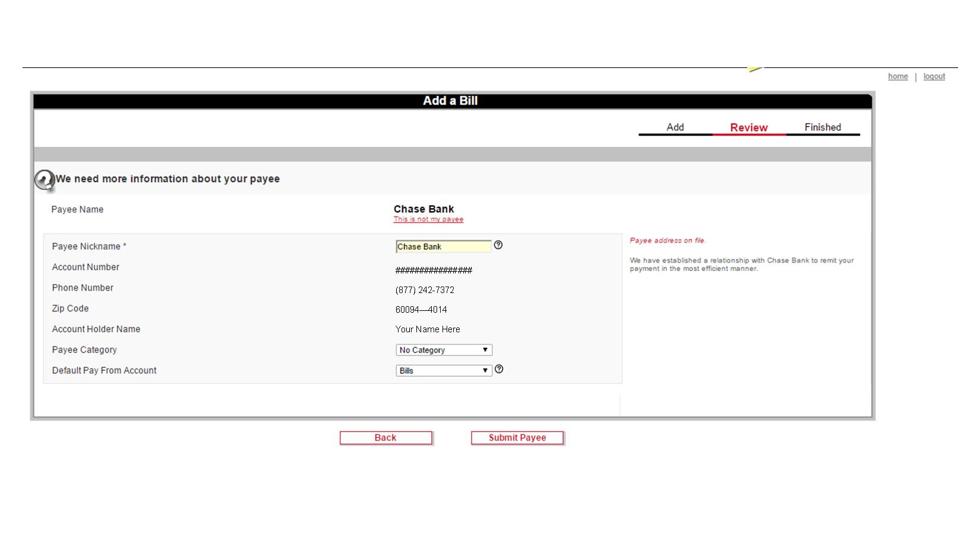980x535 pixels.
Task: Click the arrow on No Category combo box
Action: tap(485, 350)
